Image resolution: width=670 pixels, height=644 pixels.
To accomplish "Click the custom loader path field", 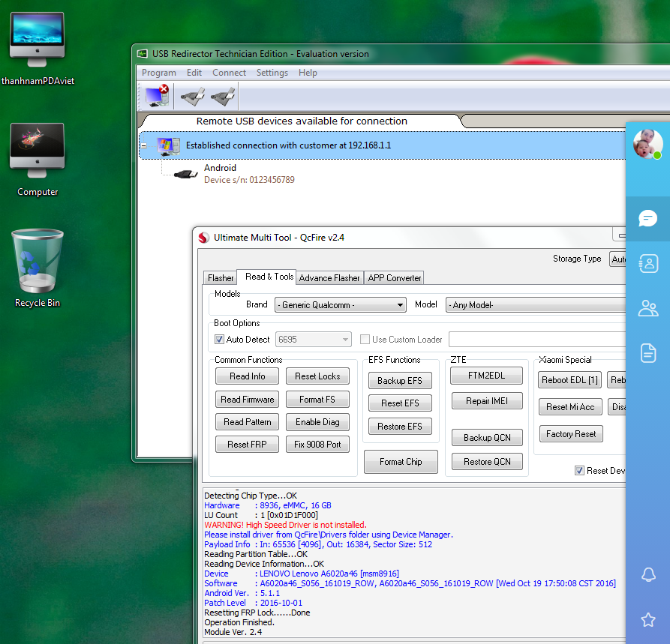I will pyautogui.click(x=537, y=340).
